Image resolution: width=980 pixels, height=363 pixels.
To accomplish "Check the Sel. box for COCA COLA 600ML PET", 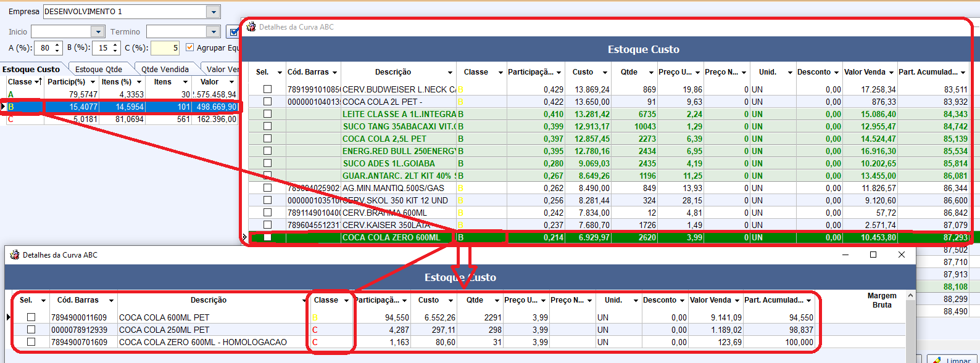I will tap(31, 317).
